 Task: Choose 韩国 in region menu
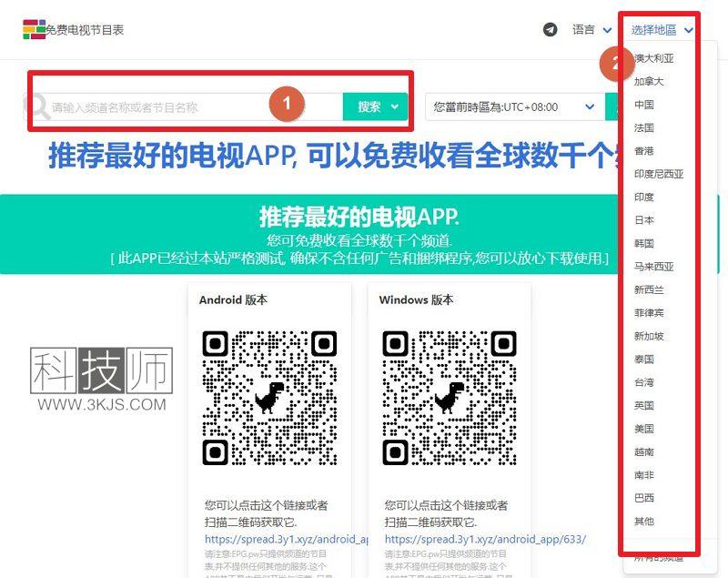point(644,243)
